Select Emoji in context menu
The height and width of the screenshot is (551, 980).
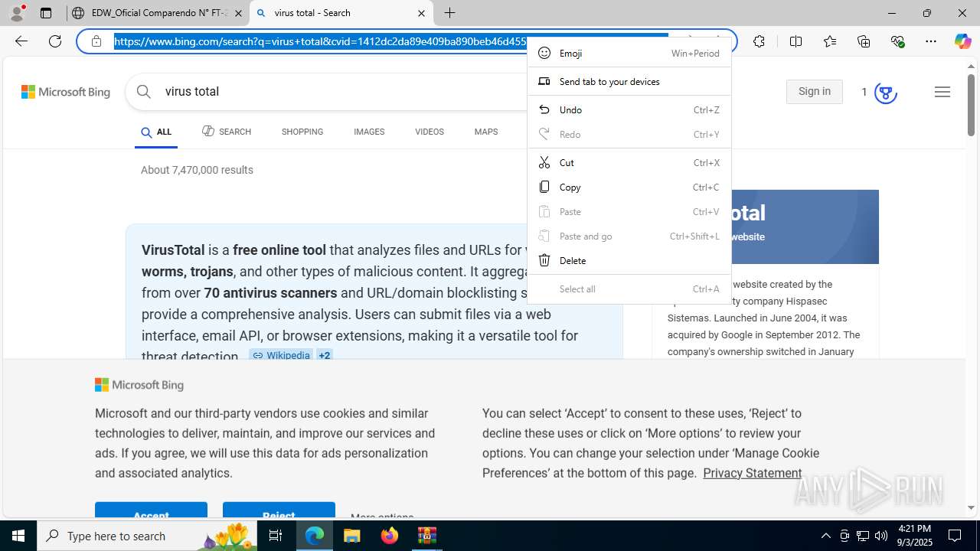coord(629,53)
